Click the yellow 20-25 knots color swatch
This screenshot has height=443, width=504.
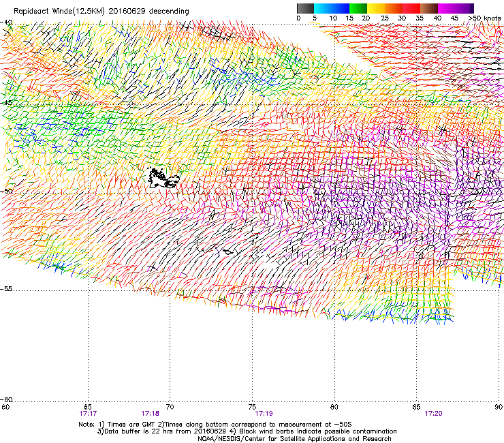(x=376, y=8)
